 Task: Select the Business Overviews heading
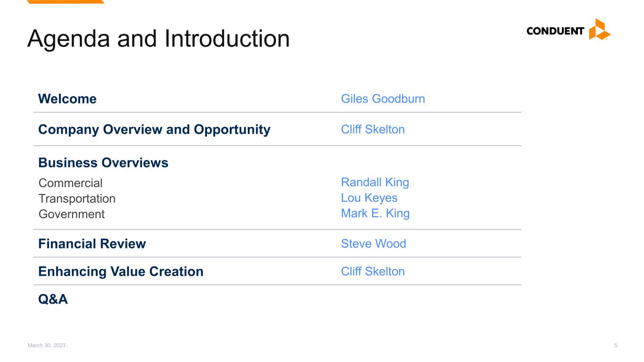click(103, 163)
